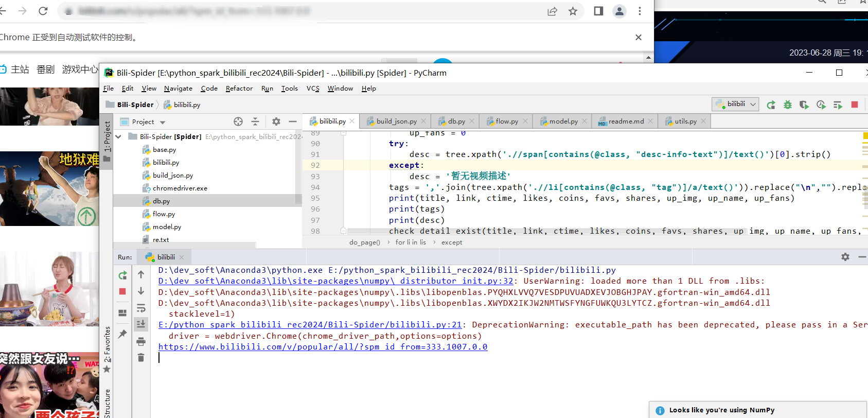Screen dimensions: 868x418
Task: Open Run tool window settings gear
Action: pyautogui.click(x=845, y=257)
